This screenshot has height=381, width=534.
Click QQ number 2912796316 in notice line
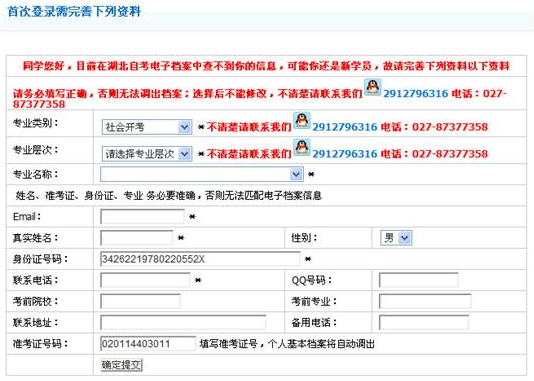pyautogui.click(x=415, y=94)
